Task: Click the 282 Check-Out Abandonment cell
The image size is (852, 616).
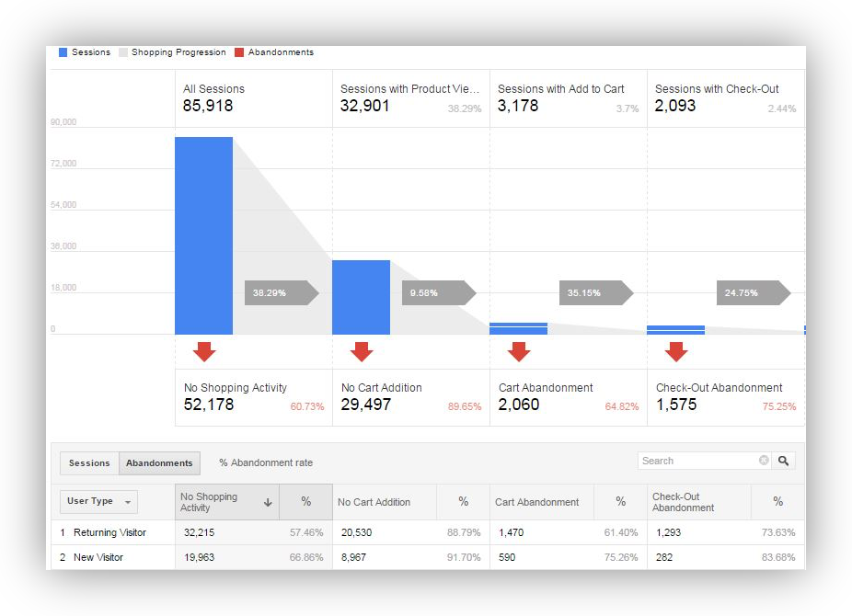Action: click(664, 557)
